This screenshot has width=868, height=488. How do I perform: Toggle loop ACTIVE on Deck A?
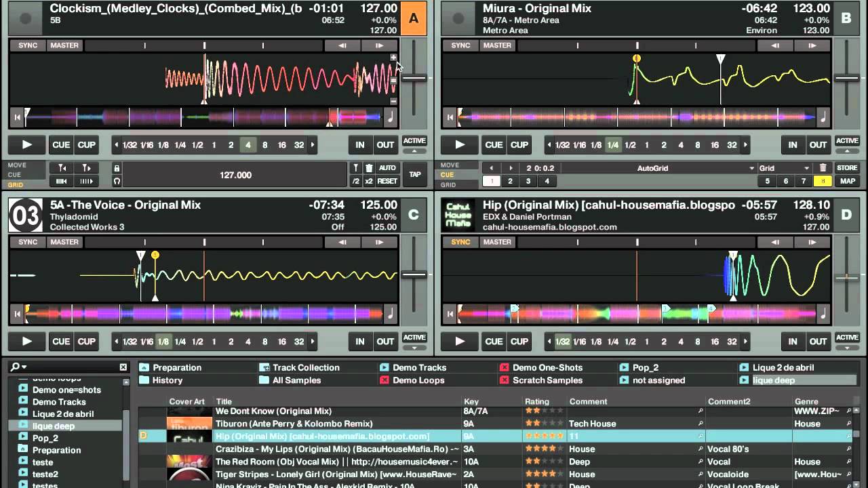pos(414,141)
